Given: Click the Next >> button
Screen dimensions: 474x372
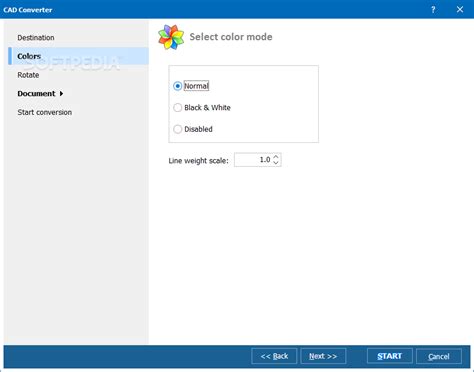Looking at the screenshot, I should (x=323, y=356).
